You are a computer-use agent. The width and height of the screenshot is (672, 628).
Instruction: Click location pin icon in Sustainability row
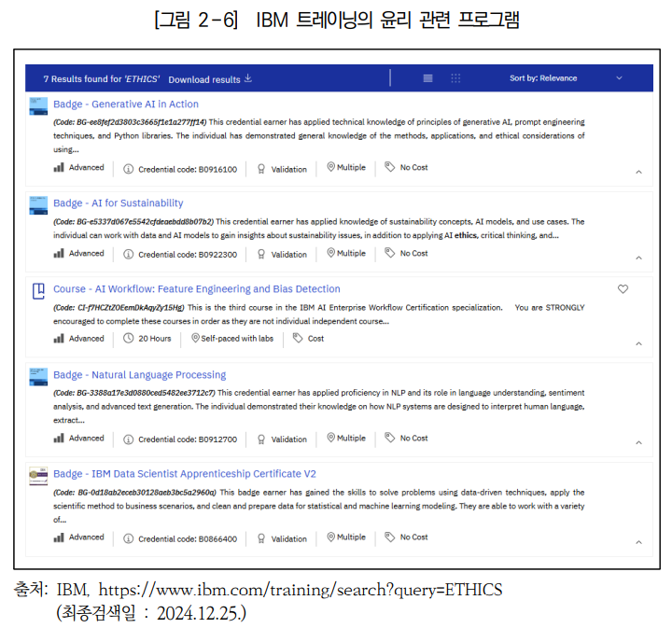pos(330,253)
